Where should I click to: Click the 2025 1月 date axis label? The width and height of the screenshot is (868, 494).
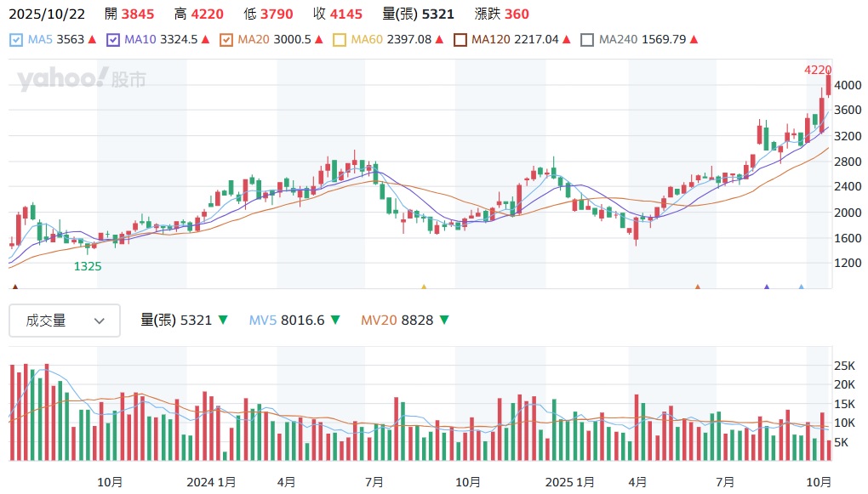(x=569, y=482)
